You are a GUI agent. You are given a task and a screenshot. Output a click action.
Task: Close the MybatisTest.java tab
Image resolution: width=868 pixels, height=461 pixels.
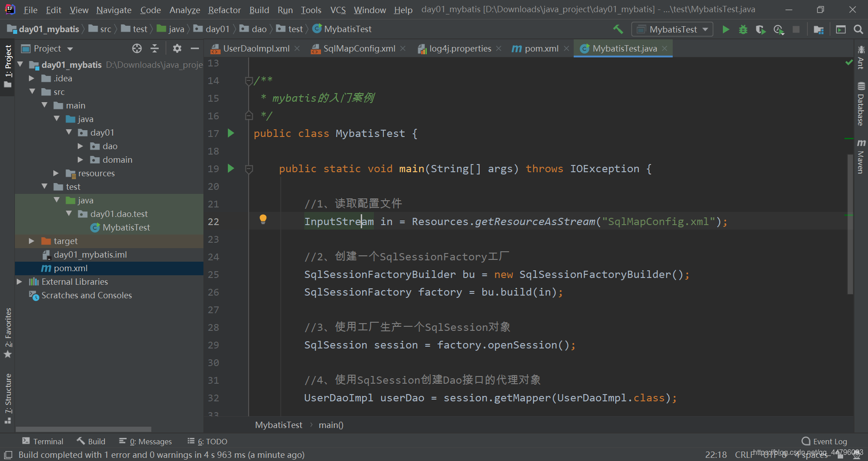[665, 48]
